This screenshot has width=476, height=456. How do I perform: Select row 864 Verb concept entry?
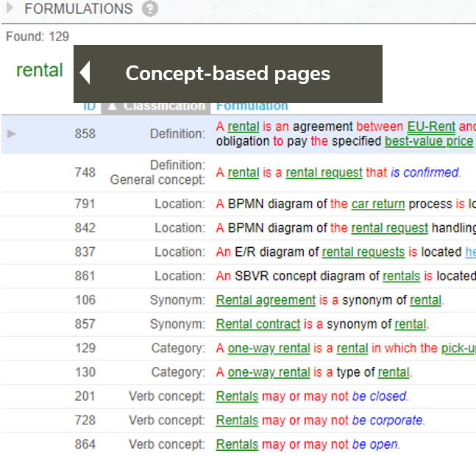pos(167,444)
